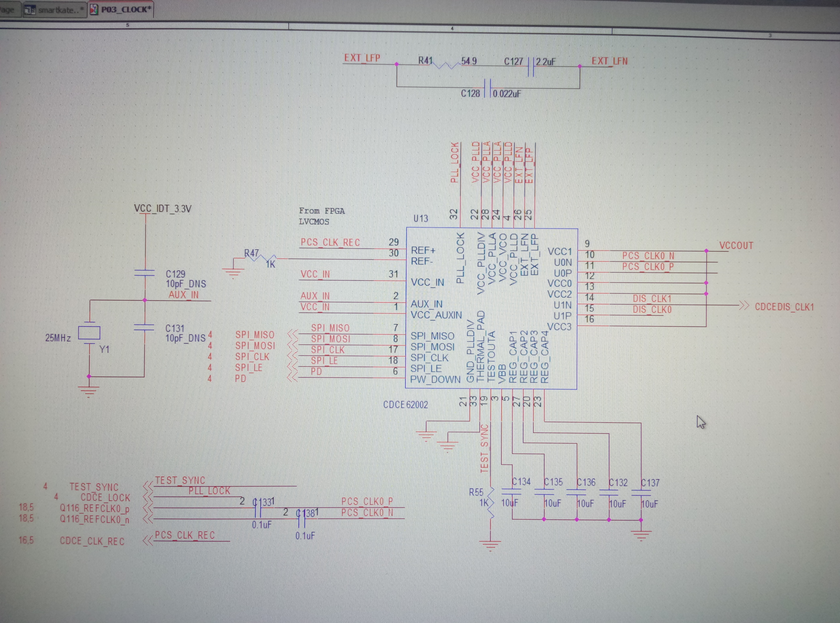
Task: Select the 25MHz crystal Y1 symbol
Action: tap(89, 333)
